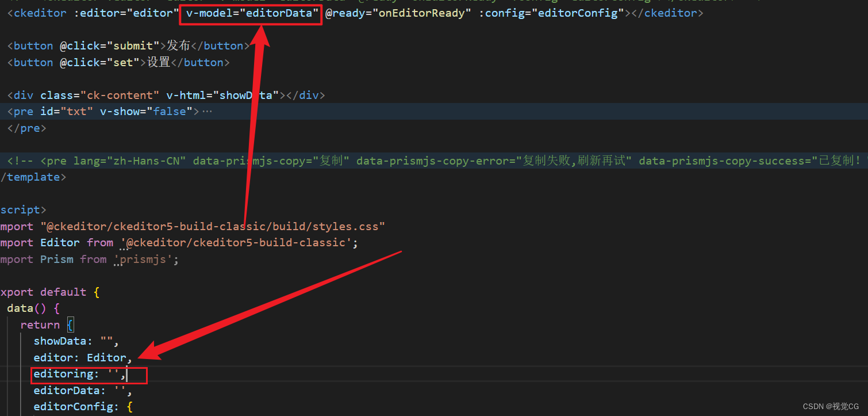Click the class="ck-content" attribute

click(x=99, y=95)
